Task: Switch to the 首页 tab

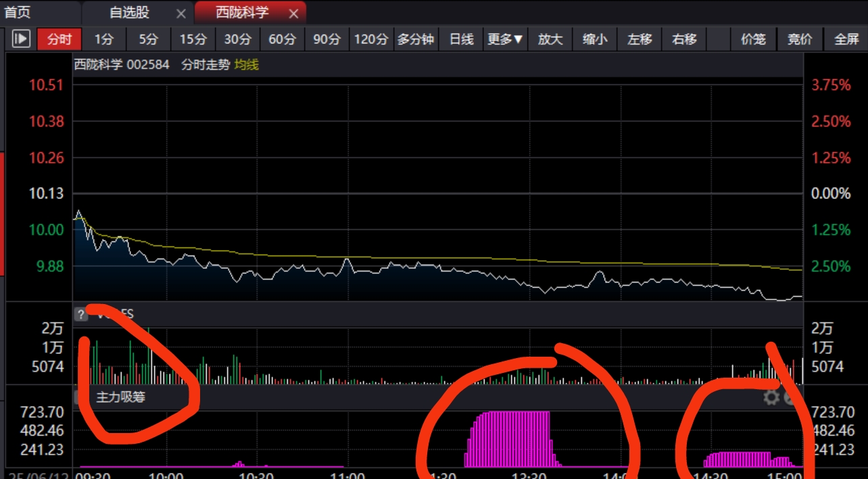Action: [x=18, y=12]
